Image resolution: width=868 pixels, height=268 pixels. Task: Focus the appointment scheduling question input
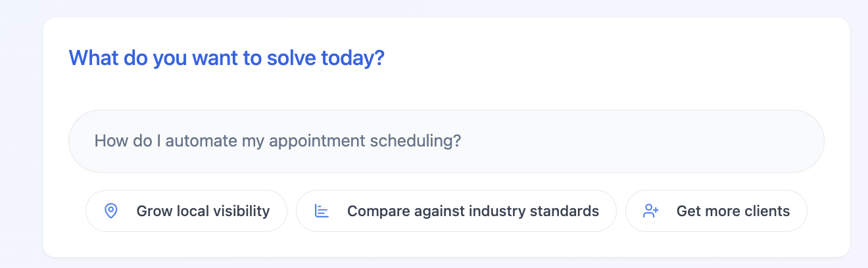point(446,141)
